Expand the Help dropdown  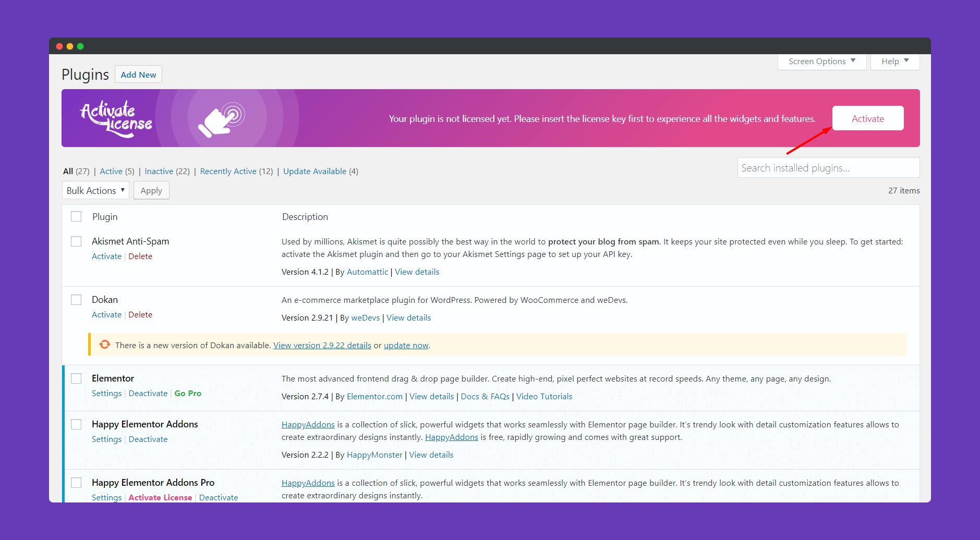coord(895,62)
